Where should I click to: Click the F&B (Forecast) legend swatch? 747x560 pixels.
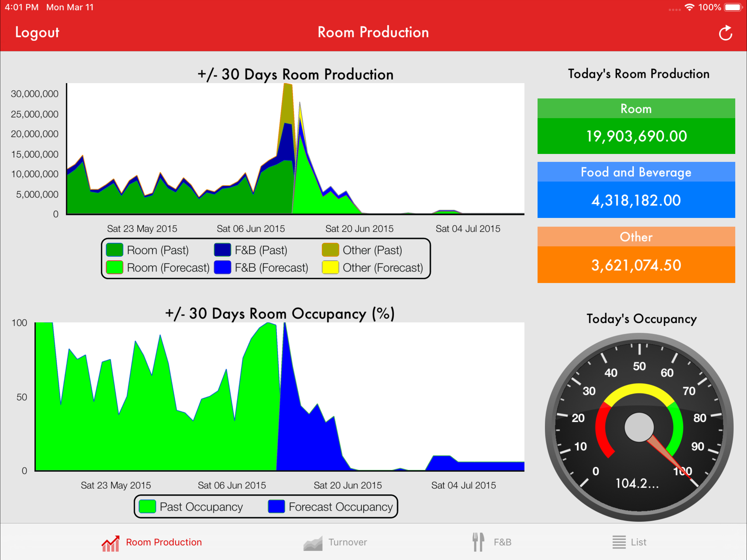click(x=222, y=267)
